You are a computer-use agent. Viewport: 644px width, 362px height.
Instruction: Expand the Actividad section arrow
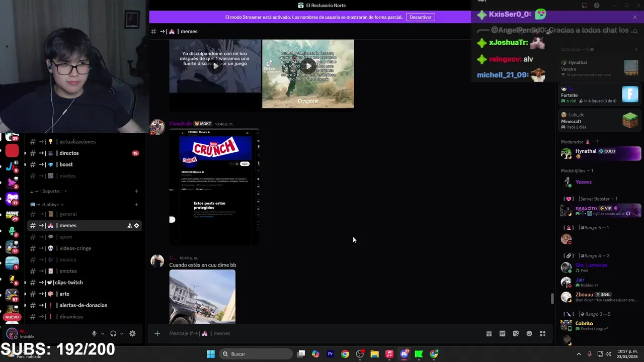click(x=636, y=49)
